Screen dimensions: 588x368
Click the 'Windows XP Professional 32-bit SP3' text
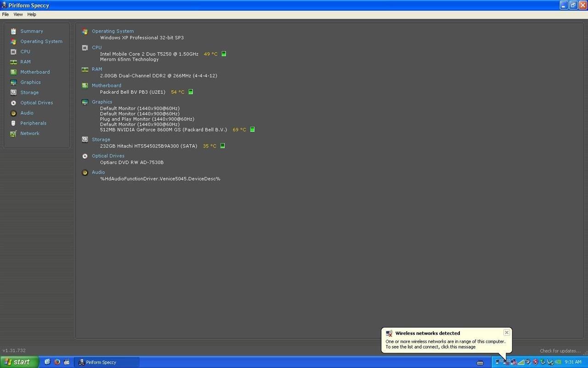pos(141,38)
